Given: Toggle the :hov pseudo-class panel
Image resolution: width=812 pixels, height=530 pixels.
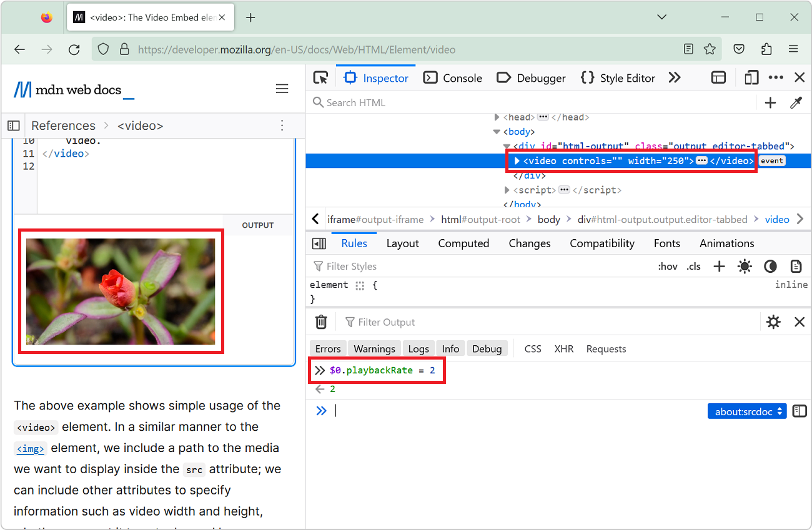Looking at the screenshot, I should point(668,266).
